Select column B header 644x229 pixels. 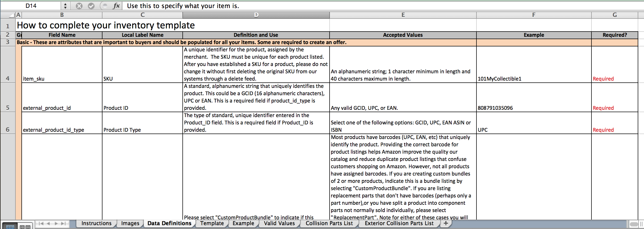pos(62,15)
